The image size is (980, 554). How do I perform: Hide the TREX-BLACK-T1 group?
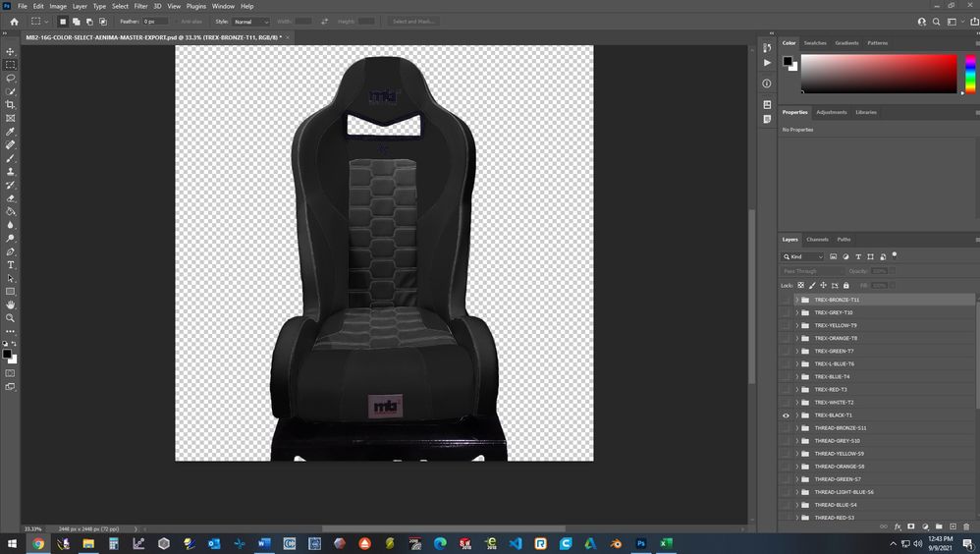pos(786,415)
